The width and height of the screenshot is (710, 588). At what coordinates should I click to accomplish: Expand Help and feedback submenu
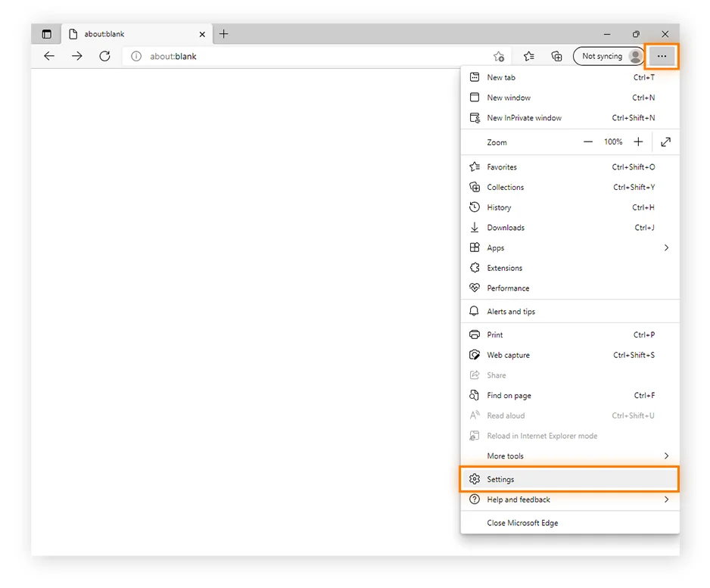[570, 499]
